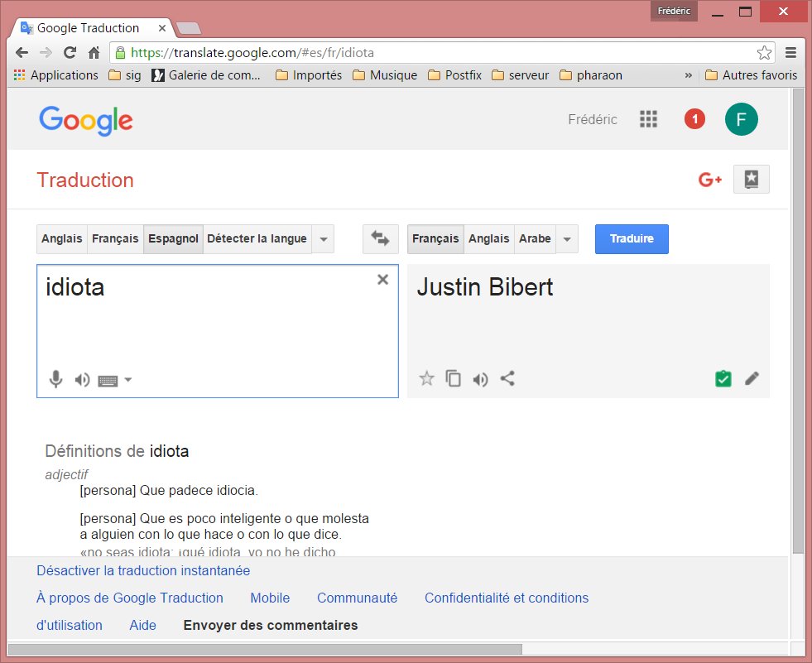Viewport: 812px width, 663px height.
Task: Open the Autres favoris folder
Action: (752, 75)
